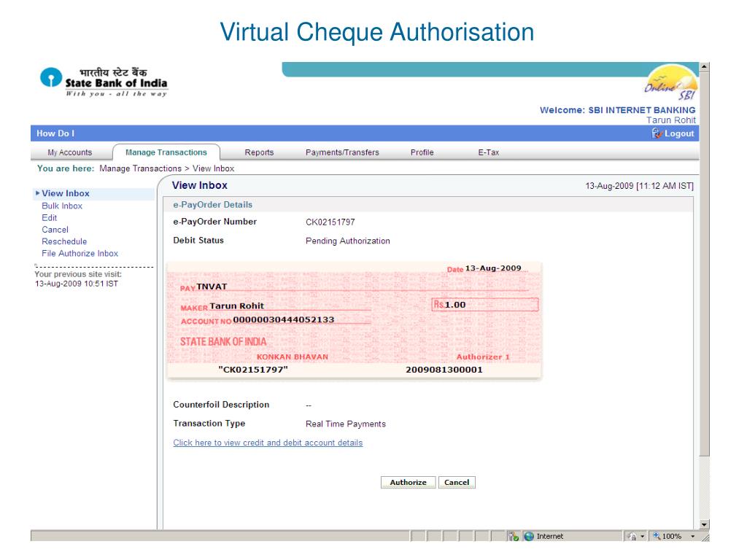This screenshot has height=560, width=747.
Task: Click the Pending Authorization status text
Action: tap(348, 241)
